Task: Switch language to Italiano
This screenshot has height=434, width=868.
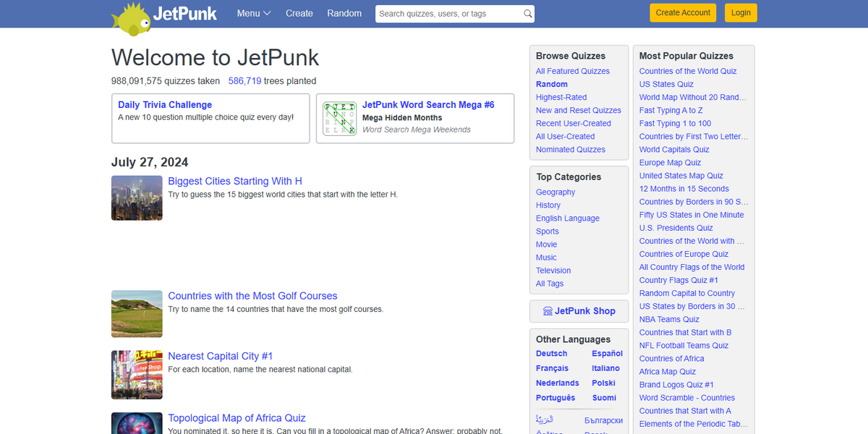Action: tap(606, 368)
